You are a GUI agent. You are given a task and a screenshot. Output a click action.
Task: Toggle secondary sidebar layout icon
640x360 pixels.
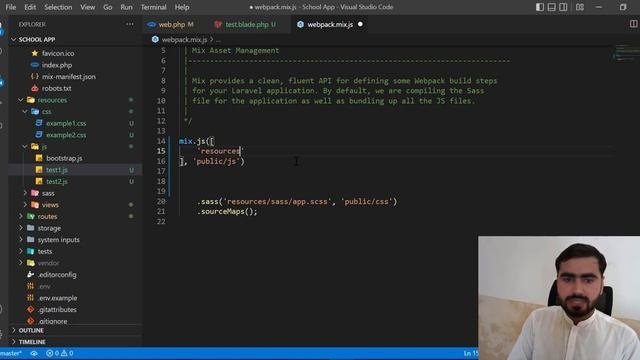563,7
